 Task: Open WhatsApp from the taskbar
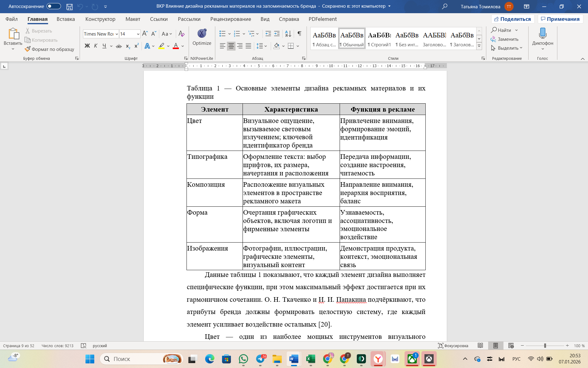click(243, 359)
